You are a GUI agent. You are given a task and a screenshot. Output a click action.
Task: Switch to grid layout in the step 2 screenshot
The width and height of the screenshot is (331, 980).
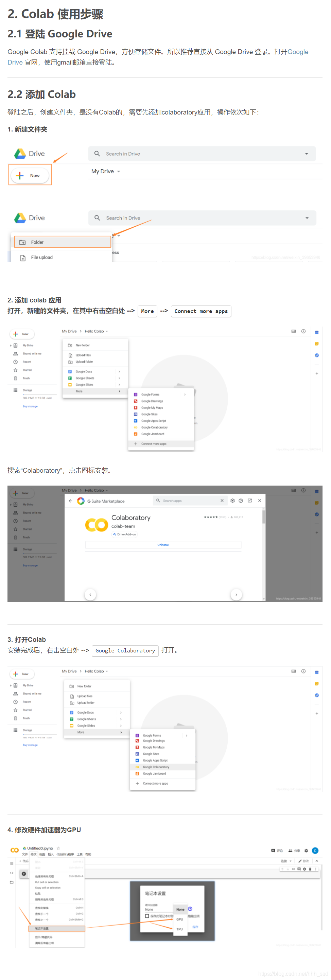(293, 331)
